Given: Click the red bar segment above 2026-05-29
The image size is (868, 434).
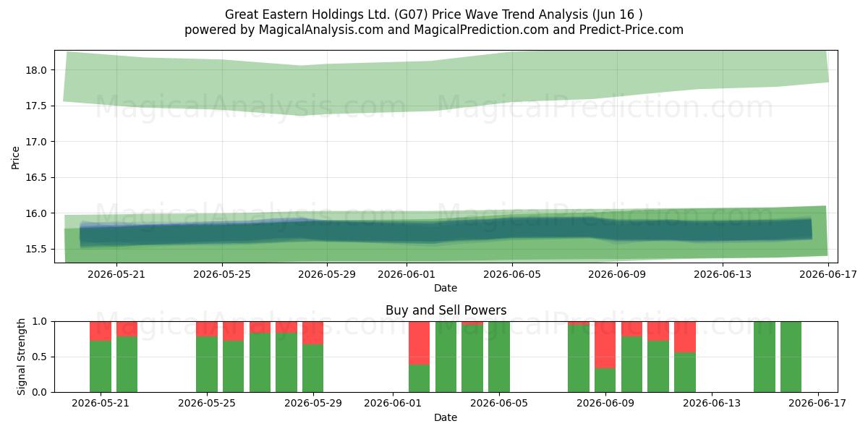Looking at the screenshot, I should [x=313, y=333].
